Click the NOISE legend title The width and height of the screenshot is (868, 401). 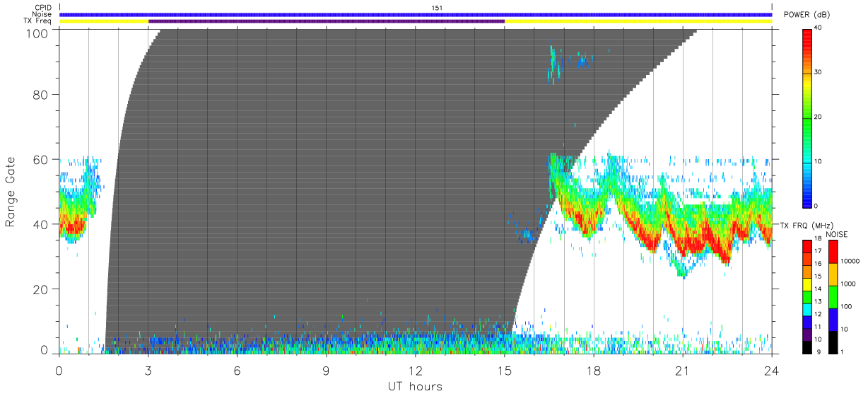[x=837, y=234]
